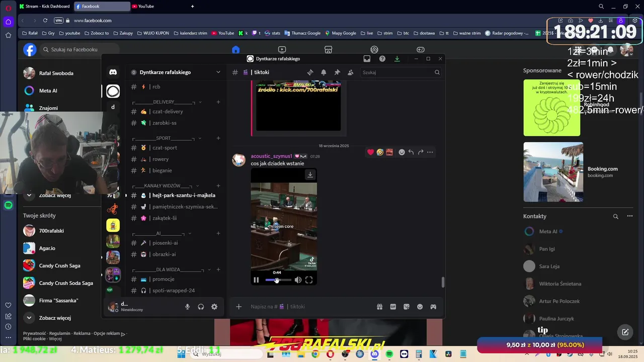
Task: Click the Discord chat scrollbar
Action: coord(443,283)
